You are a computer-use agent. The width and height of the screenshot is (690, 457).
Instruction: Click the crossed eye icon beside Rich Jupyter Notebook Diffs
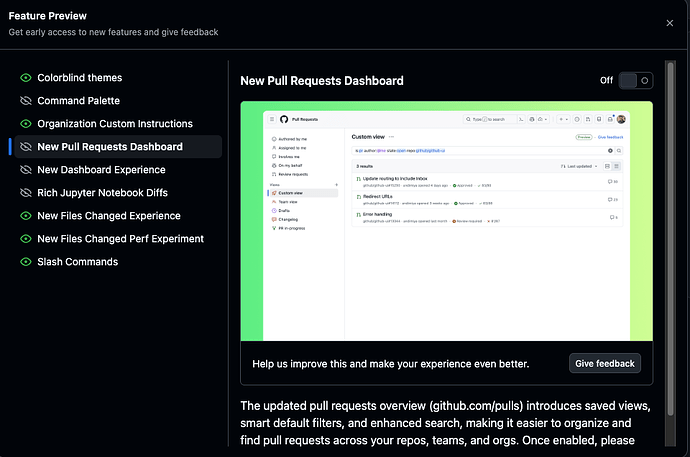[x=26, y=193]
